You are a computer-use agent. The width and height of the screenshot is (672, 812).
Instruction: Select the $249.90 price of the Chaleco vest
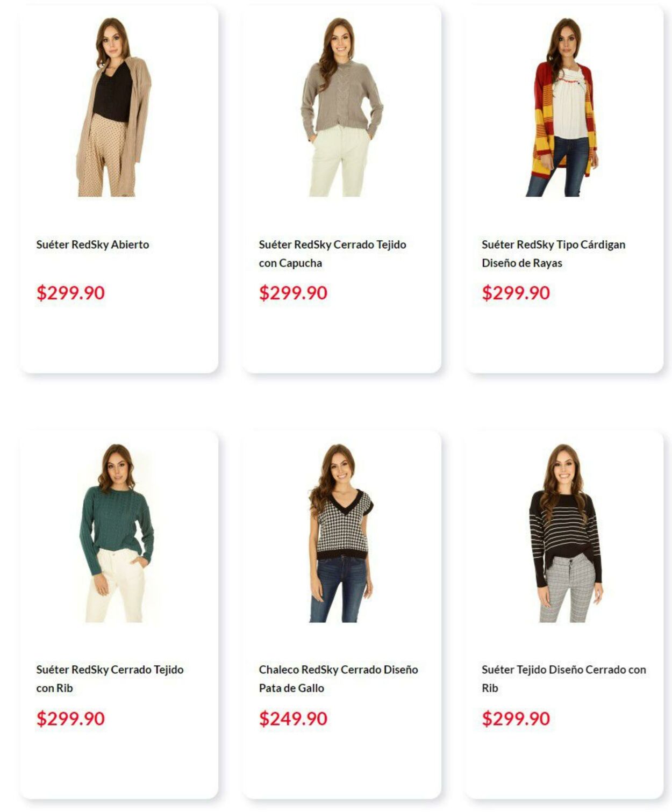click(x=293, y=718)
